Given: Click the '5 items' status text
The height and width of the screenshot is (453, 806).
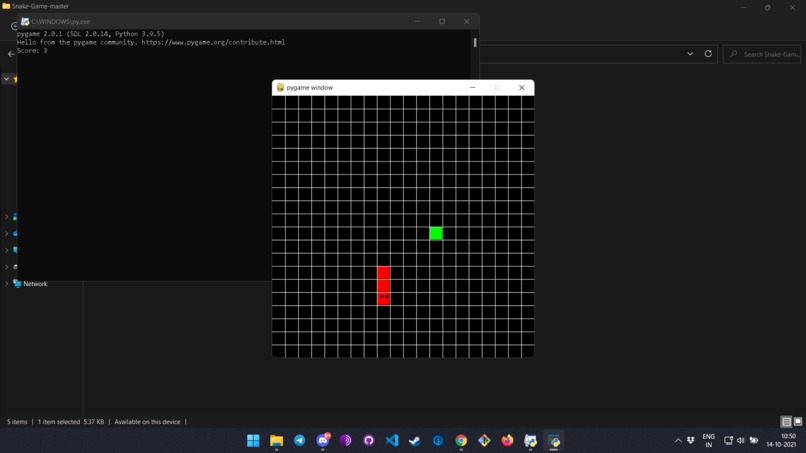Looking at the screenshot, I should point(17,422).
